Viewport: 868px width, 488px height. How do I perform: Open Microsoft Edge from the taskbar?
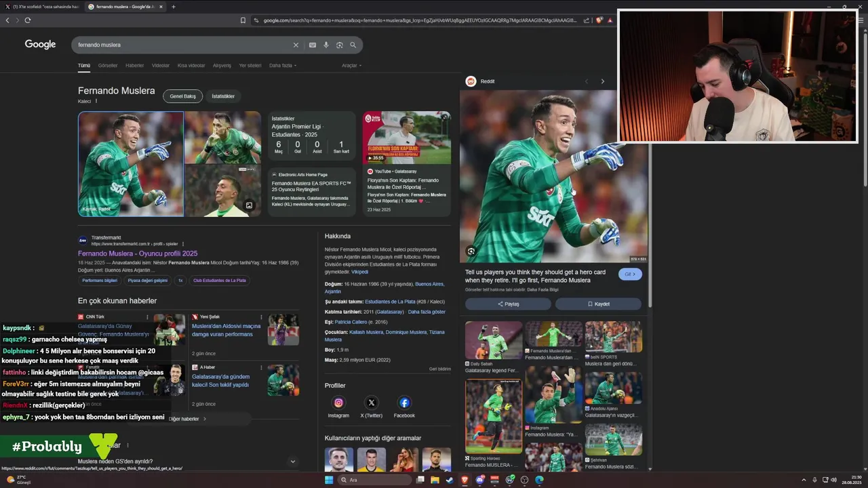(539, 480)
